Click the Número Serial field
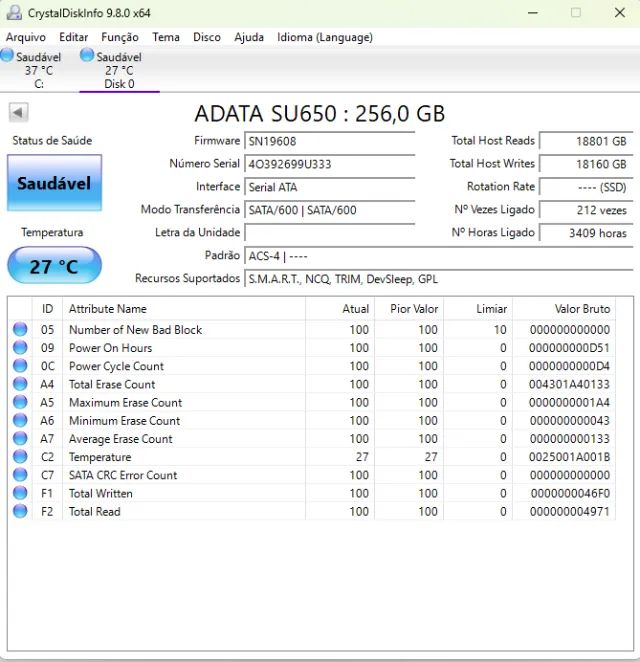This screenshot has height=662, width=640. click(329, 164)
